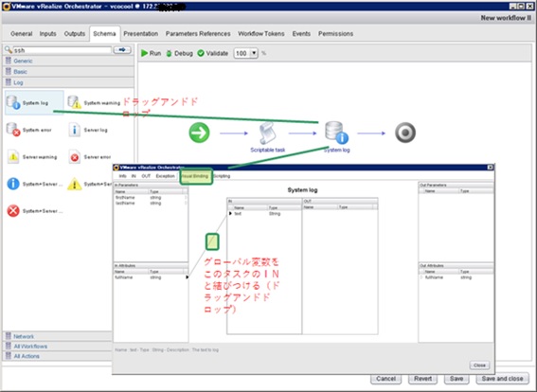The width and height of the screenshot is (537, 392).
Task: Select the lastName in-parameter row
Action: click(151, 203)
